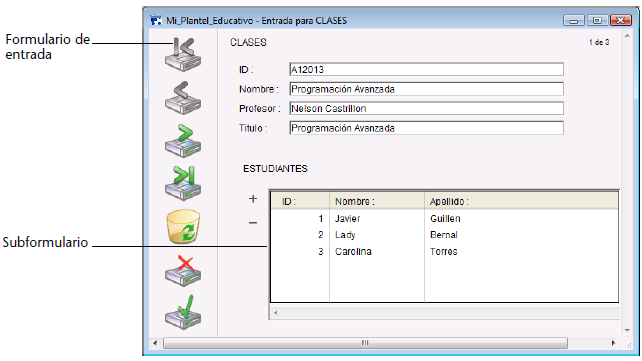The height and width of the screenshot is (361, 642).
Task: Click the subform scroll left arrow
Action: coord(276,313)
